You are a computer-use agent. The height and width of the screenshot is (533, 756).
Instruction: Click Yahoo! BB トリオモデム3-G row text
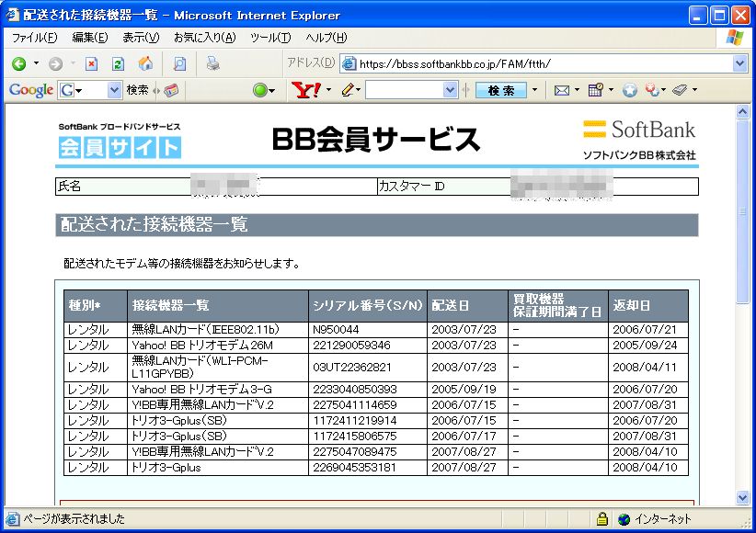[201, 389]
